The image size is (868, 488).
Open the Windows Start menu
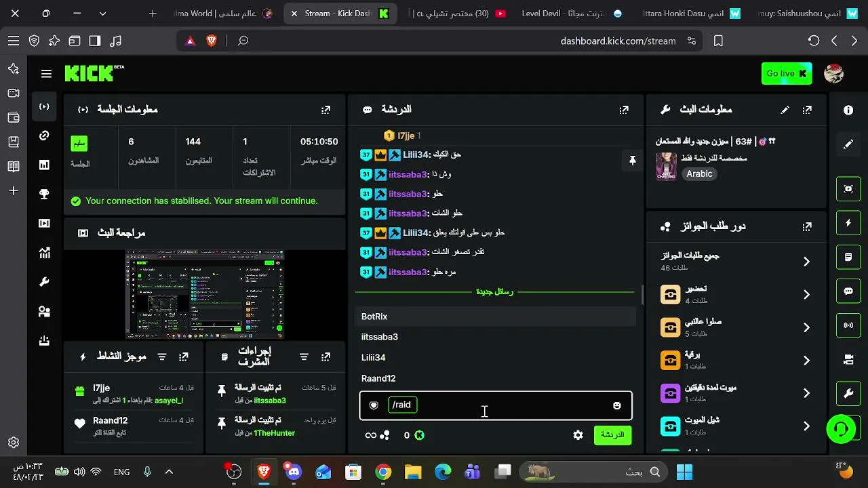(684, 472)
